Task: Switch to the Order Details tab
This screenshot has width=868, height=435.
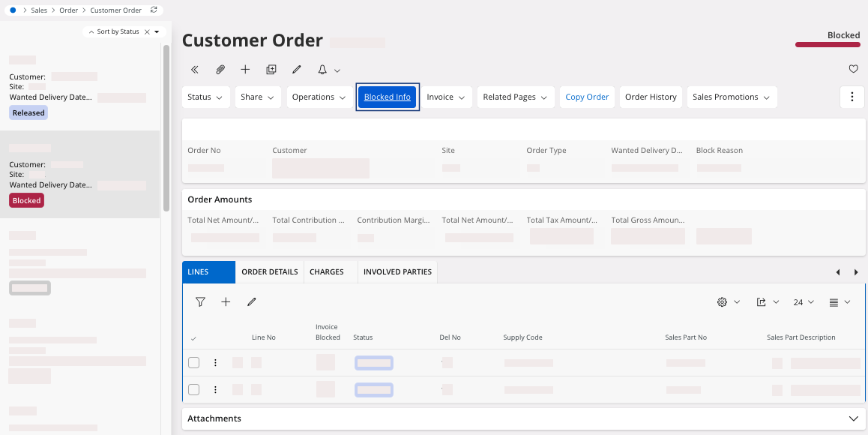Action: point(270,271)
